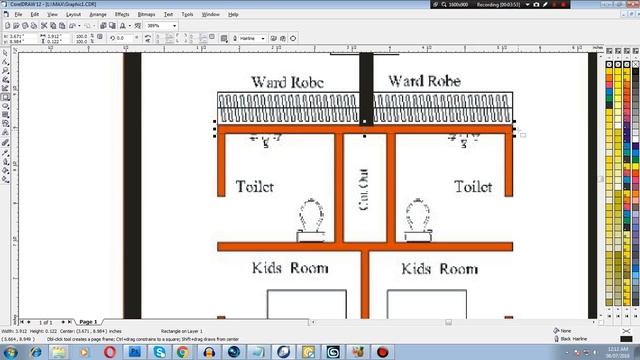Expand the Undo history dropdown arrow
Viewport: 640px width, 360px height.
pos(78,26)
